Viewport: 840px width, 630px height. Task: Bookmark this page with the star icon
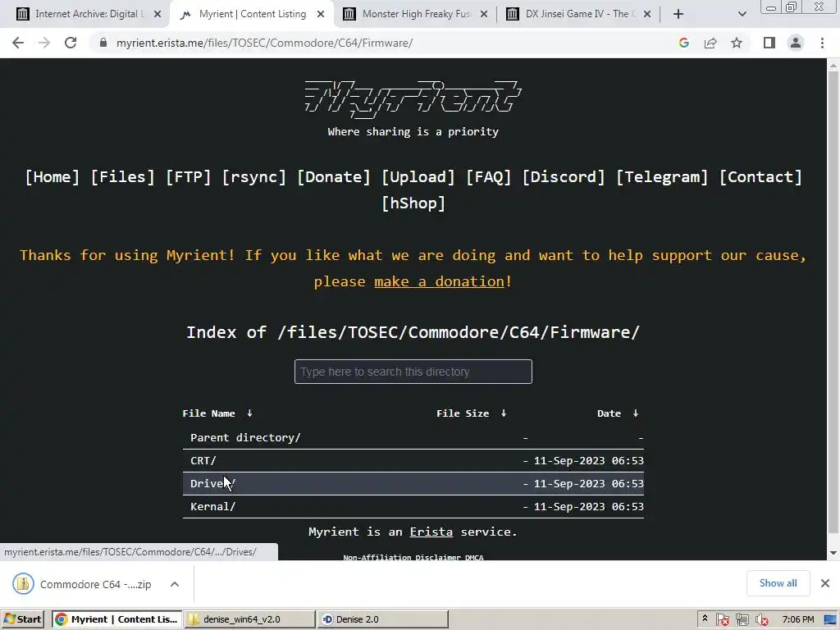(x=737, y=43)
